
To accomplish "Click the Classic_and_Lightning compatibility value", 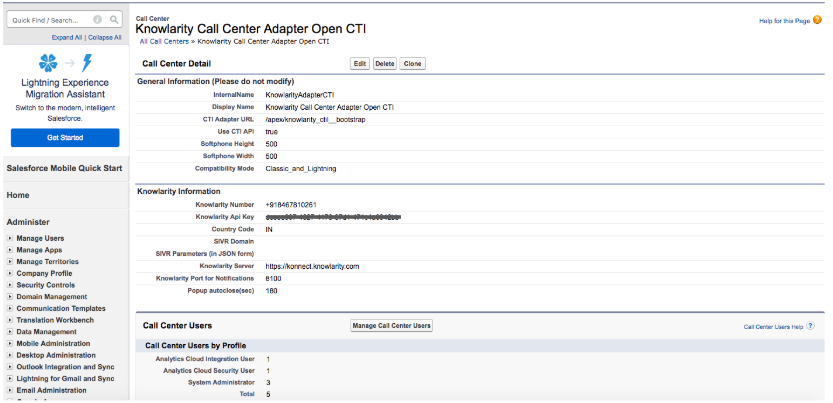I will coord(301,169).
